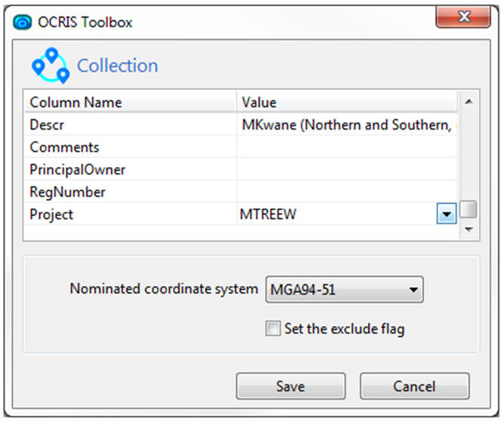This screenshot has height=422, width=504.
Task: Click the RegNumber value cell
Action: tap(347, 192)
